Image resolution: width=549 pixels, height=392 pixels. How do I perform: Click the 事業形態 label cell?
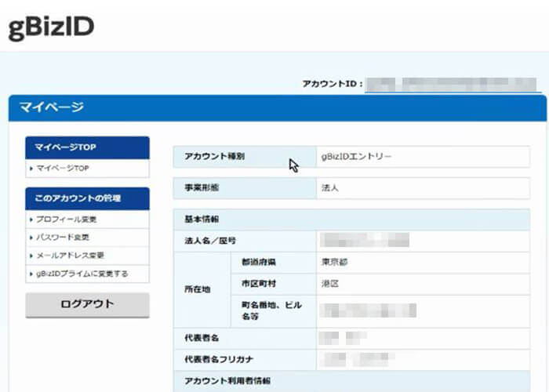(x=245, y=188)
